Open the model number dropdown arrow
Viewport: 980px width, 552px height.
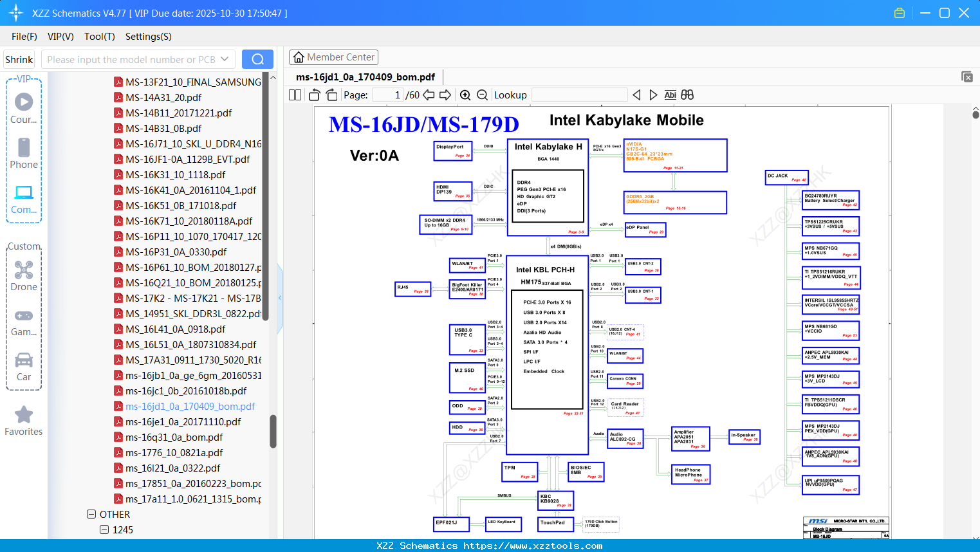coord(225,59)
